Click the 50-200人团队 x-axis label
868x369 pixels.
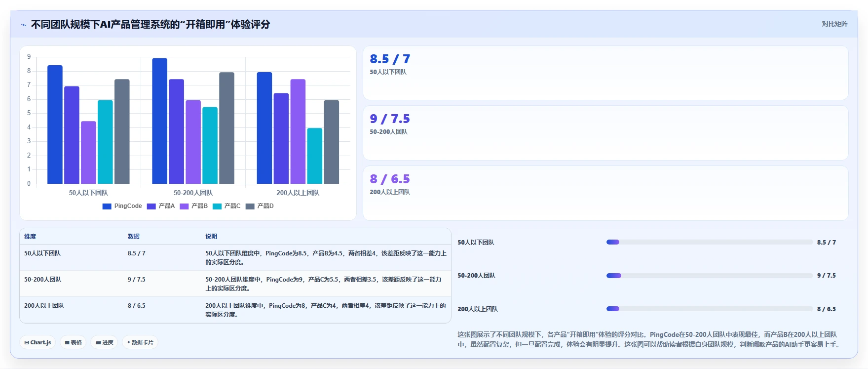click(193, 193)
